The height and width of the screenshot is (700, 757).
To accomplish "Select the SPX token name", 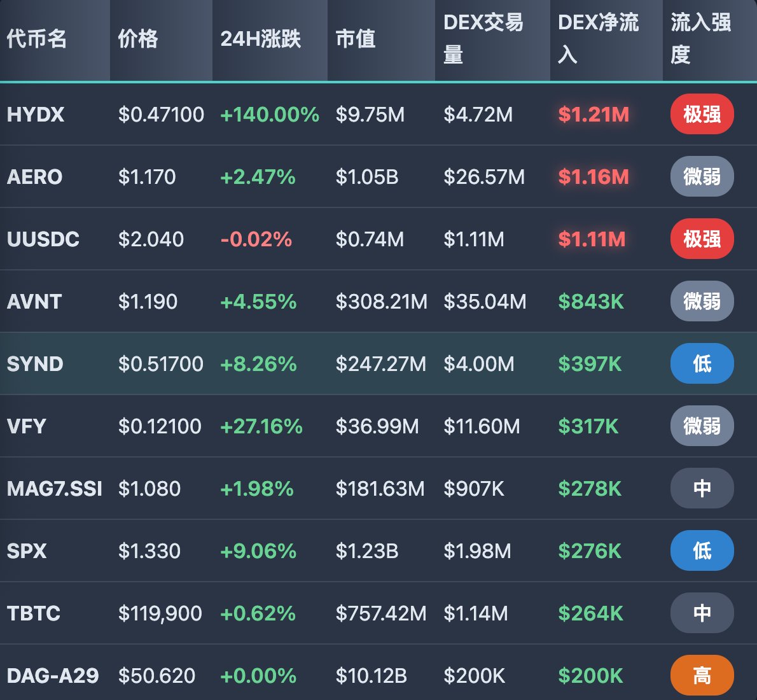I will (x=27, y=550).
